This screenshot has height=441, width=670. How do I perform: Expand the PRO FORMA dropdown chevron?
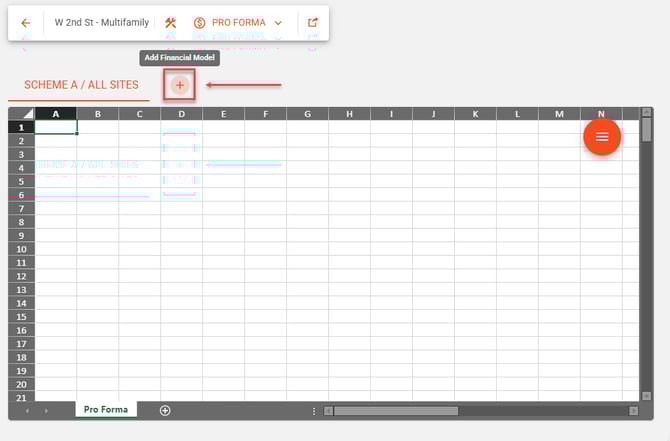278,22
